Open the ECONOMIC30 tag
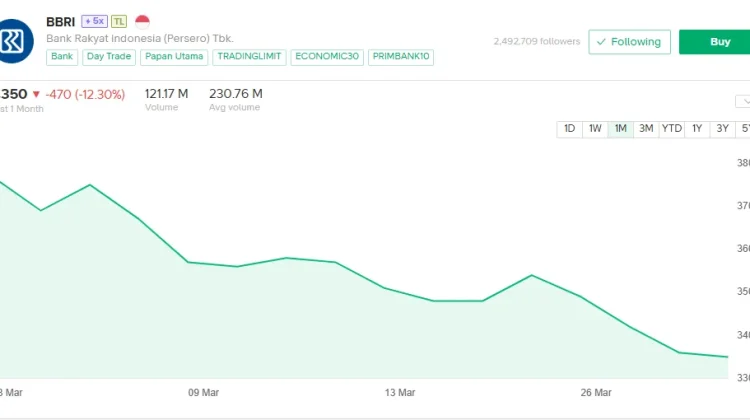The width and height of the screenshot is (750, 420). (x=327, y=56)
